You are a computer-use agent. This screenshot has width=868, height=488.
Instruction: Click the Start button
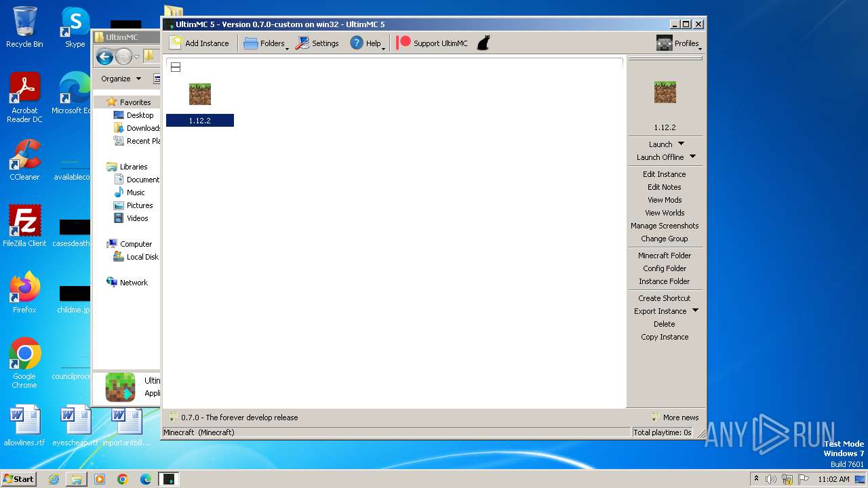18,479
